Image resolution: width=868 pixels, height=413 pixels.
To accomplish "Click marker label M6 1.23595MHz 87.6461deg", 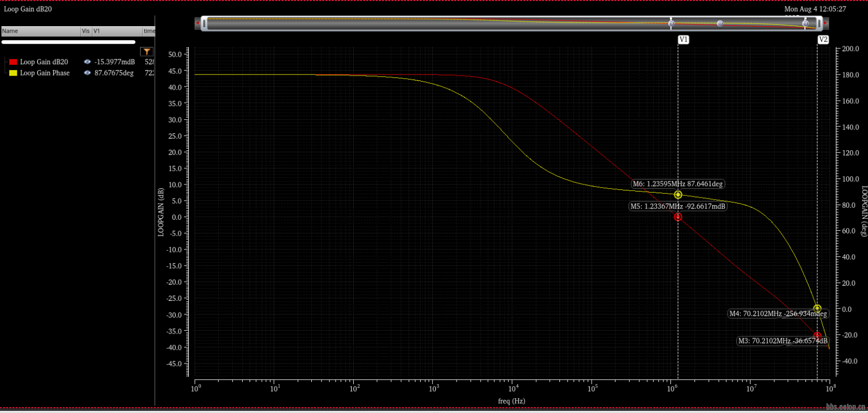I will [678, 184].
